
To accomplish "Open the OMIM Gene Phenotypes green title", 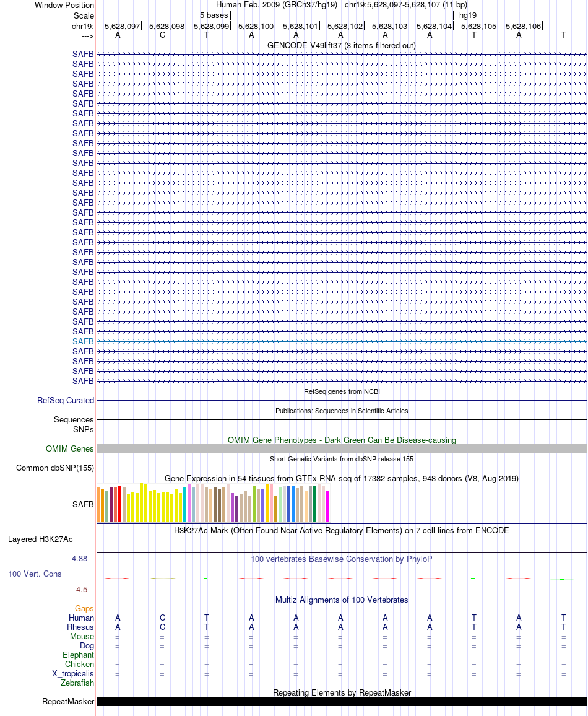I will coord(342,440).
